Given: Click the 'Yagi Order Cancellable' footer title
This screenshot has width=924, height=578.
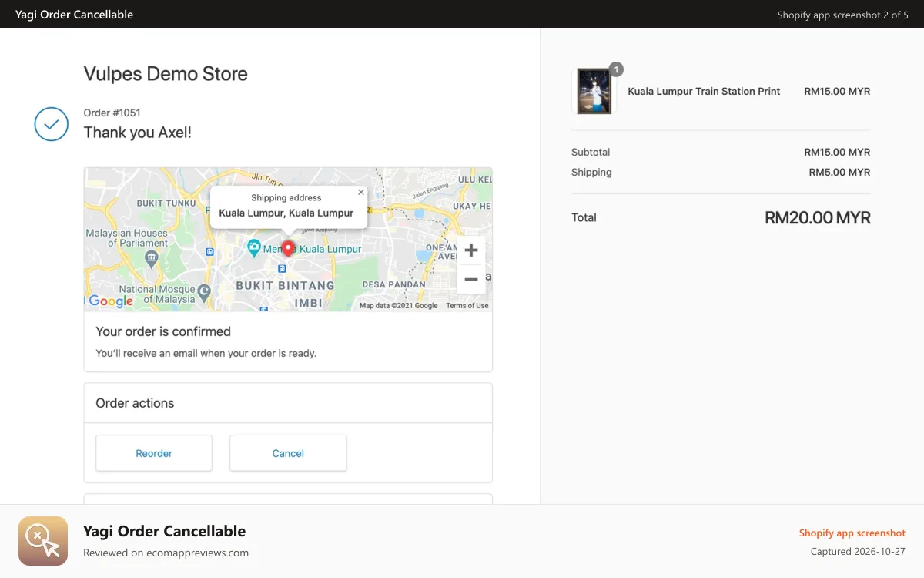Looking at the screenshot, I should (x=164, y=531).
